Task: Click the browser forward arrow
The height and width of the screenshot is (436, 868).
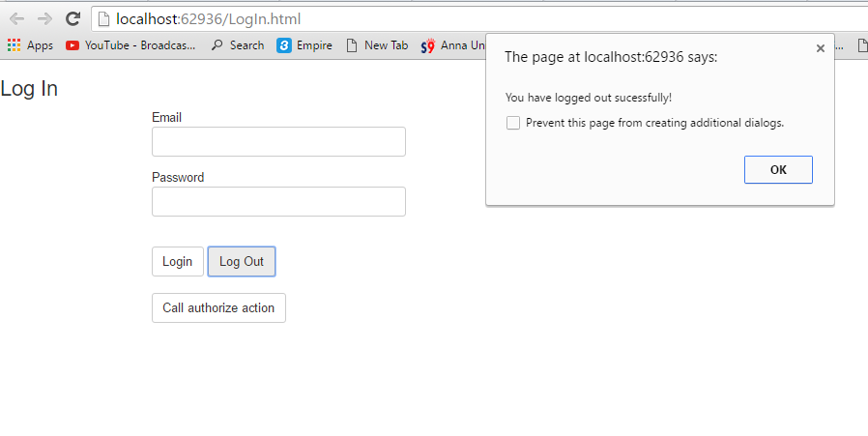Action: coord(44,18)
